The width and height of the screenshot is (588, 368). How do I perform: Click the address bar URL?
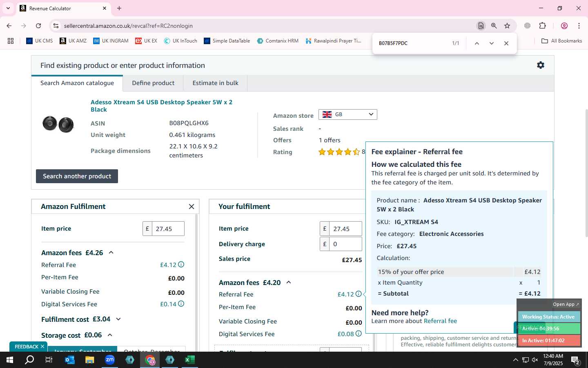pyautogui.click(x=128, y=26)
